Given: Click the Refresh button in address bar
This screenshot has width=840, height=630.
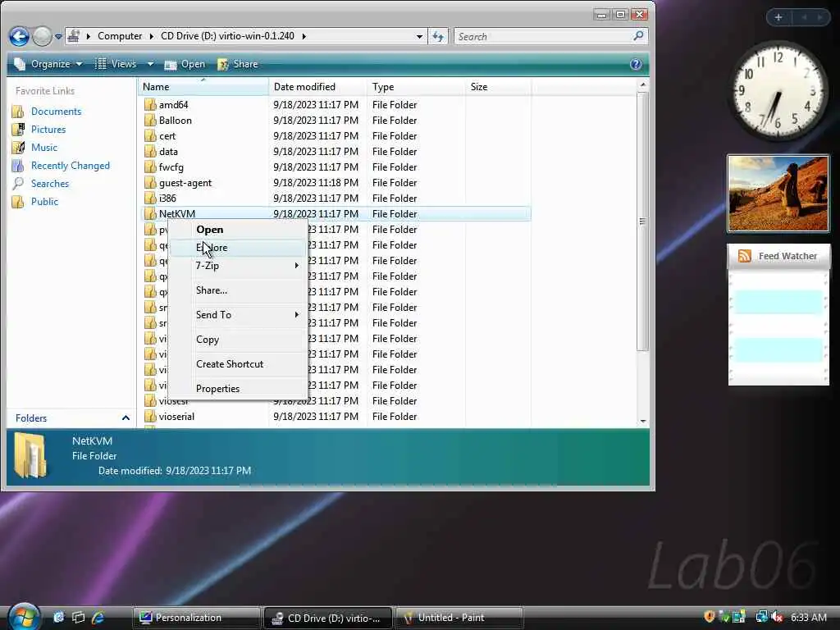Looking at the screenshot, I should coord(438,36).
